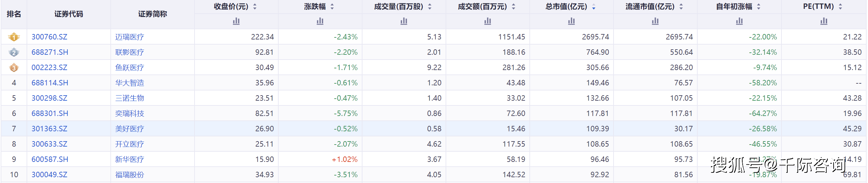
Task: Open stock code 300298.SZ
Action: pos(49,98)
